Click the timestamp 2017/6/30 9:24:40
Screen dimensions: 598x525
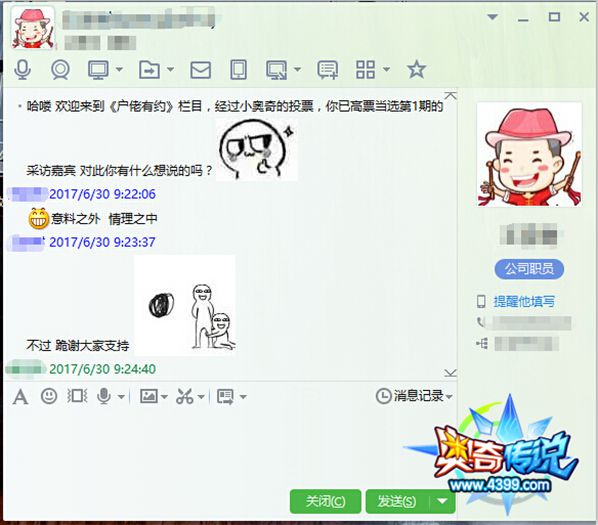[102, 369]
